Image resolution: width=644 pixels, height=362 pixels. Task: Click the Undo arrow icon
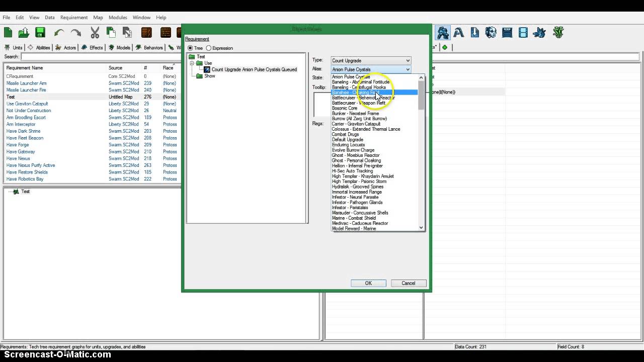click(x=59, y=33)
